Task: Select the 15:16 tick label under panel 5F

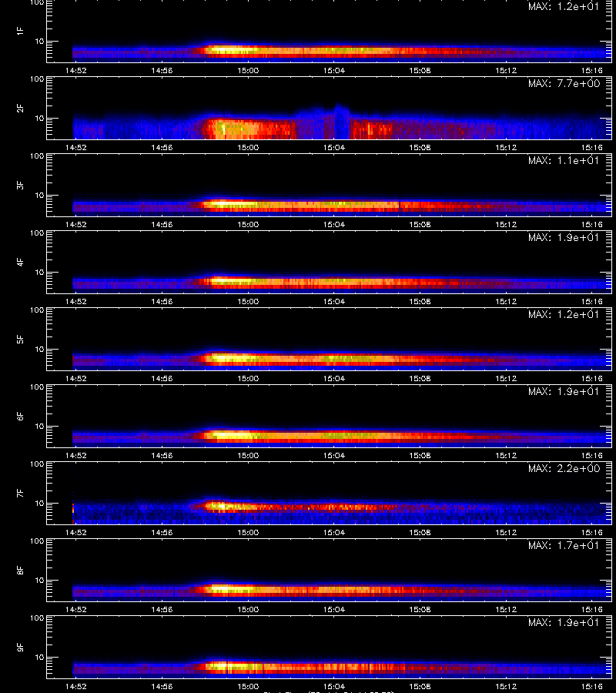Action: [591, 378]
